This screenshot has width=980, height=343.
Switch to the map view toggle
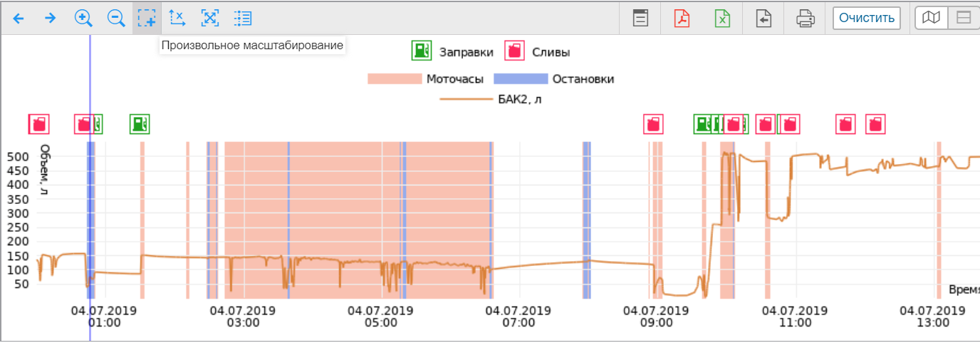(x=931, y=18)
